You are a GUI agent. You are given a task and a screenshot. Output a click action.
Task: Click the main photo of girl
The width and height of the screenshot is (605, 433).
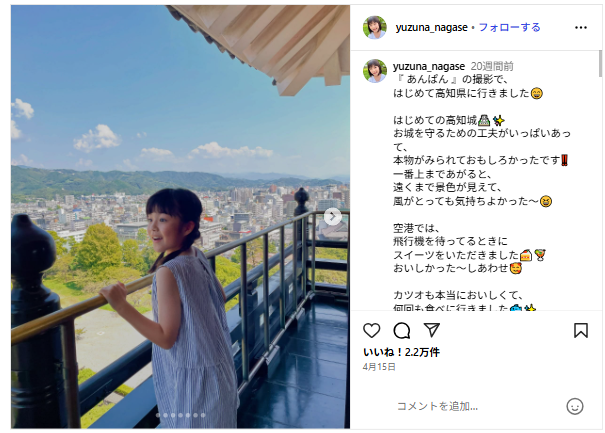coord(180,216)
